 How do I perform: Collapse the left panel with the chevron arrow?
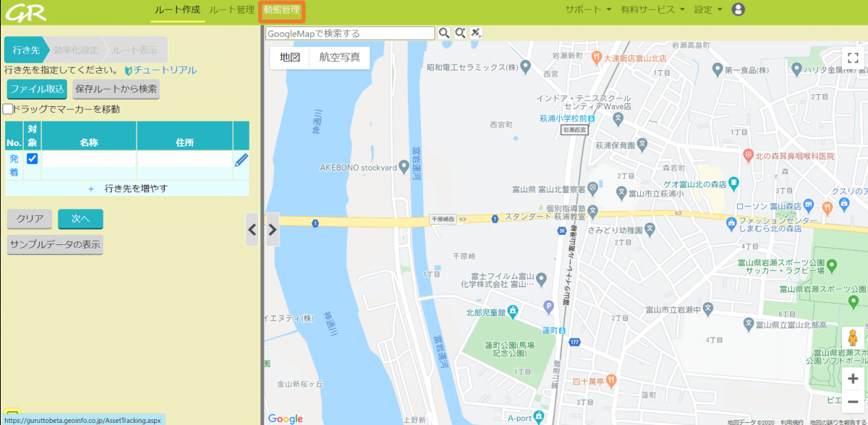tap(252, 230)
